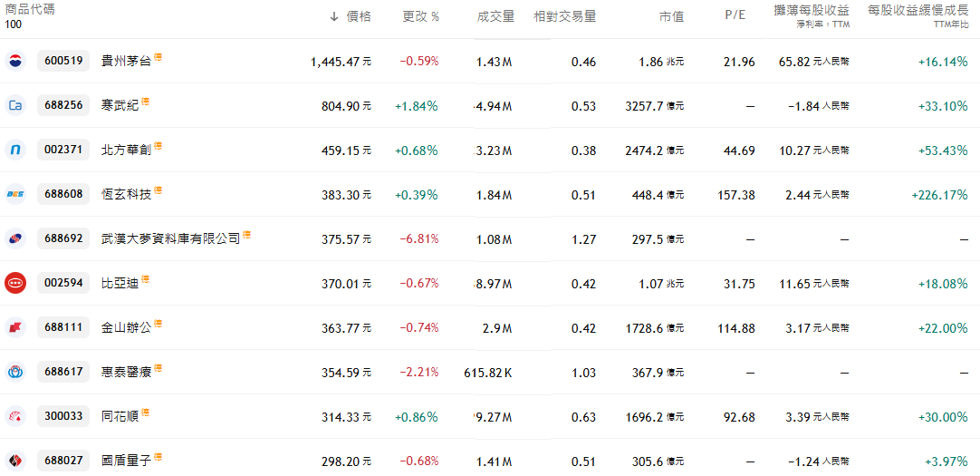Click the orange badge next to 比亞迪
Image resolution: width=980 pixels, height=476 pixels.
click(x=145, y=279)
